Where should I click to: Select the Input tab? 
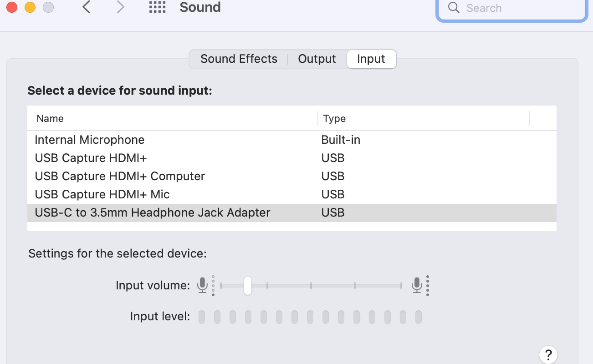tap(371, 59)
